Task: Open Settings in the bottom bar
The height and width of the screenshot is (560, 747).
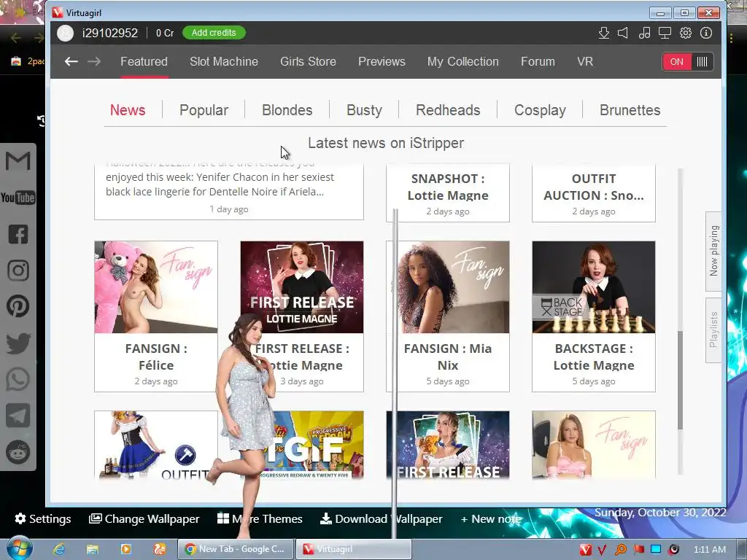Action: point(43,518)
